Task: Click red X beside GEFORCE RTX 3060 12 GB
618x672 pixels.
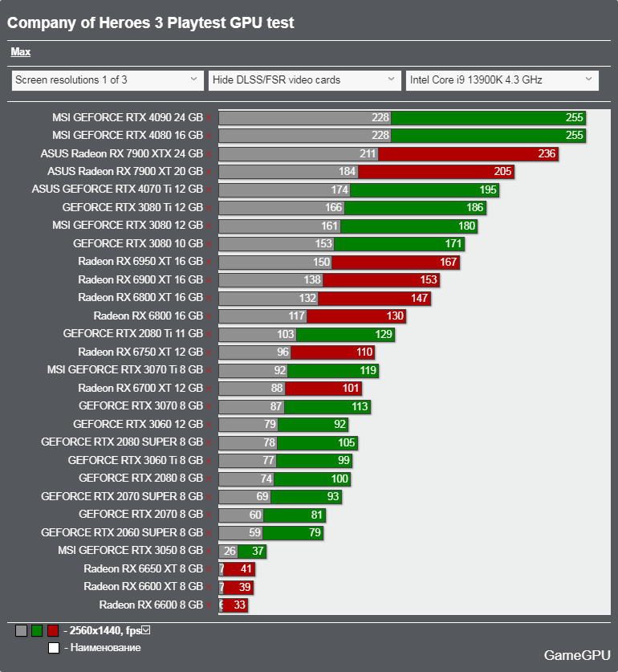Action: pos(209,425)
